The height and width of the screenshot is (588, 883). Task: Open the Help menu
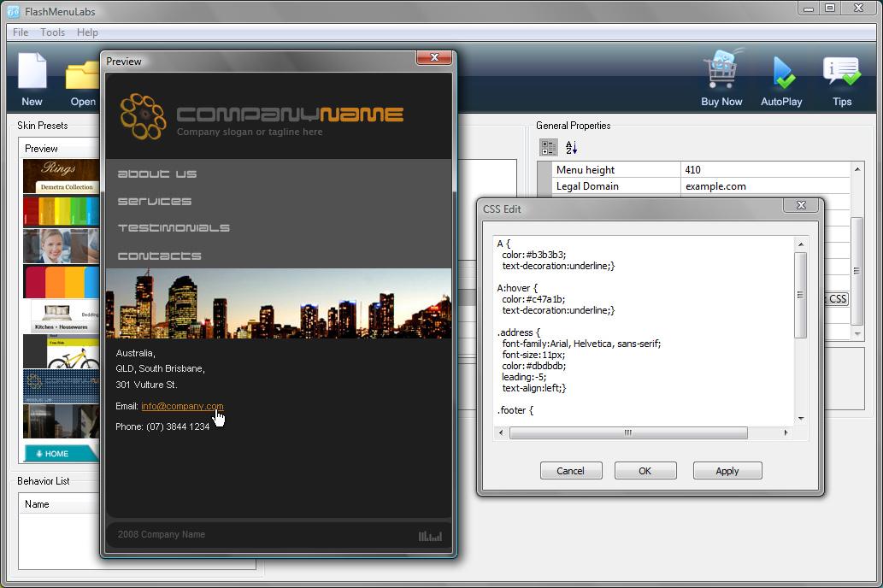point(87,32)
